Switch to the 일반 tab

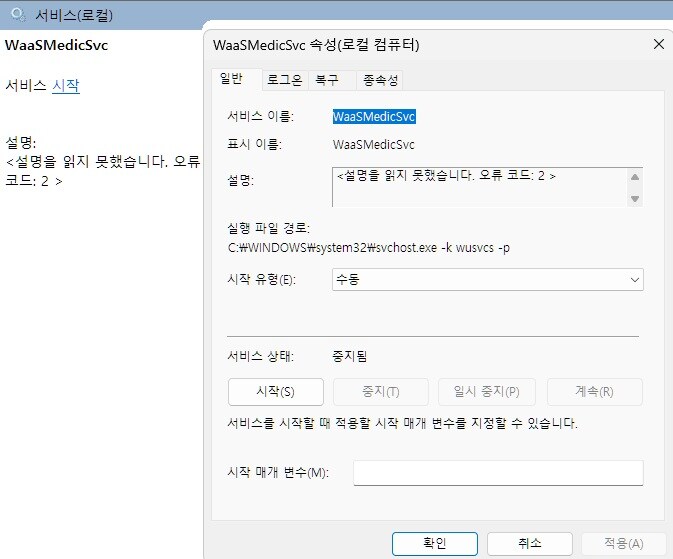231,79
